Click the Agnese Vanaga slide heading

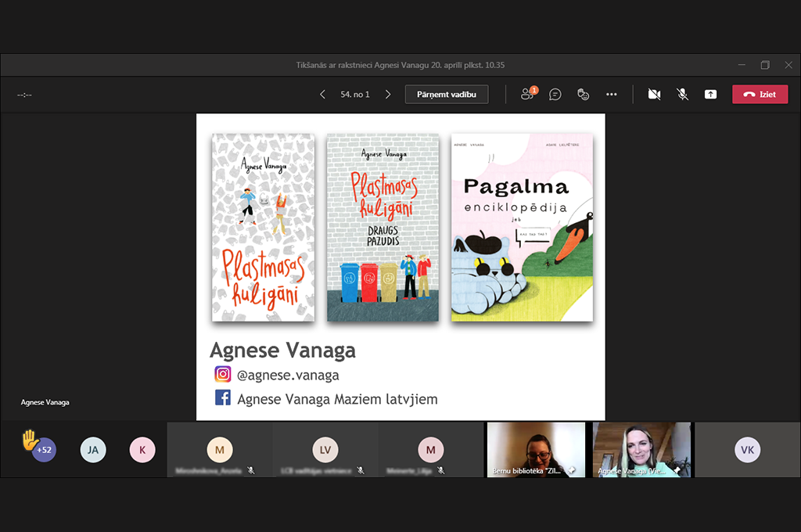tap(282, 350)
